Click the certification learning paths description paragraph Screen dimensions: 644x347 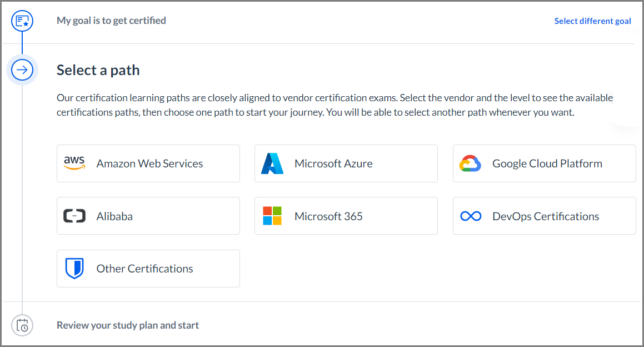point(335,105)
